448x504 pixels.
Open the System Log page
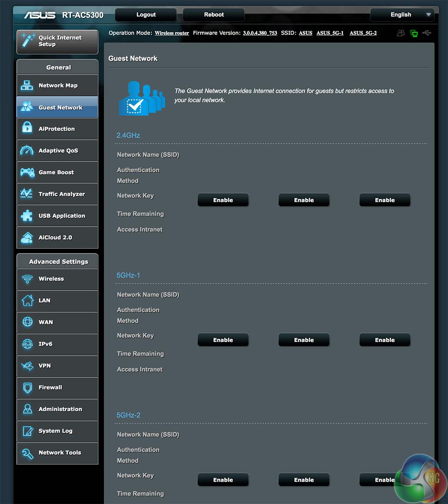[x=57, y=431]
